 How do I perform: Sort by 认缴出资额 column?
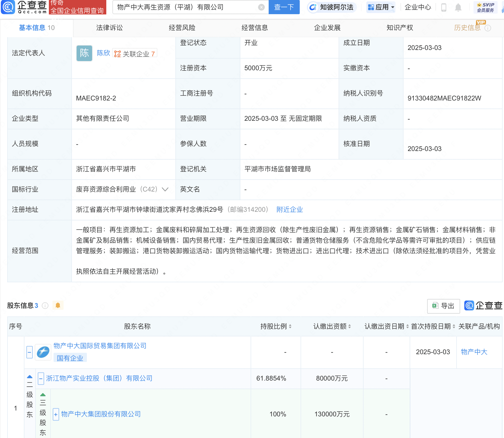pos(349,326)
